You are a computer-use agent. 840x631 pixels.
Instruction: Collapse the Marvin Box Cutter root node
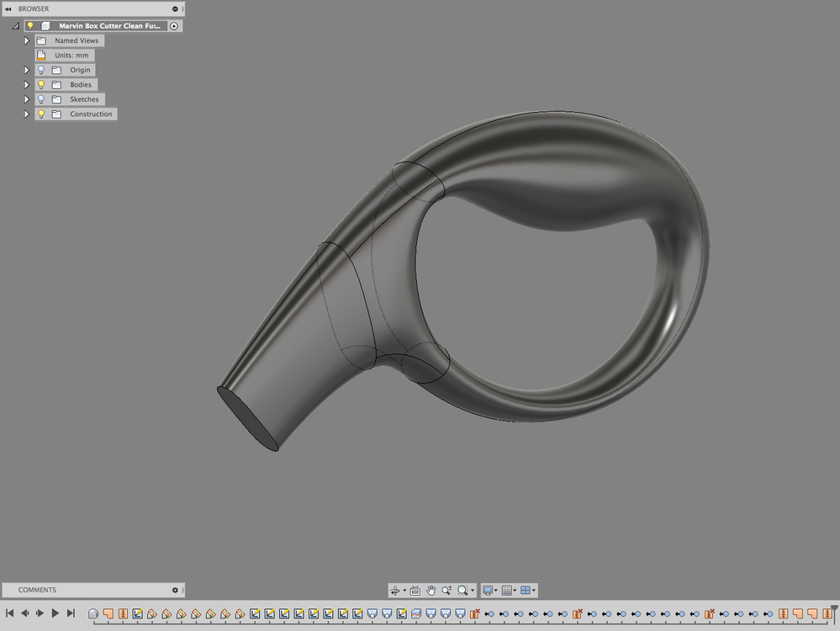point(15,26)
